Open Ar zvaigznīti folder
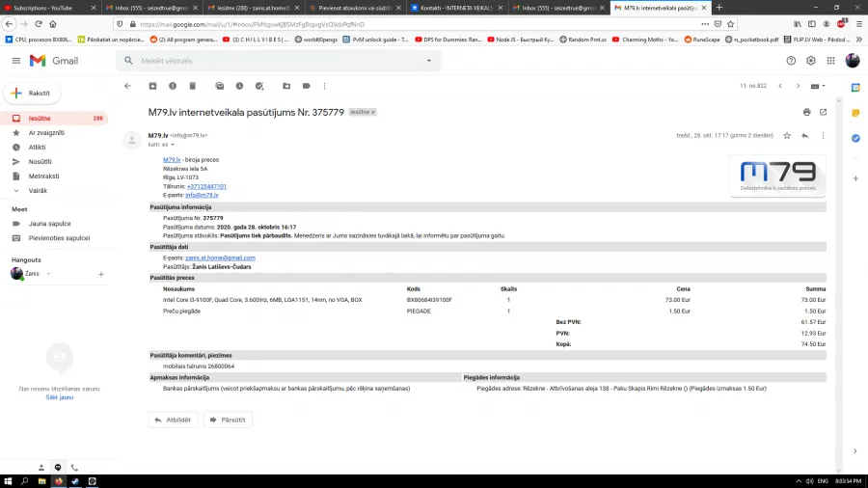This screenshot has width=868, height=488. (x=46, y=133)
